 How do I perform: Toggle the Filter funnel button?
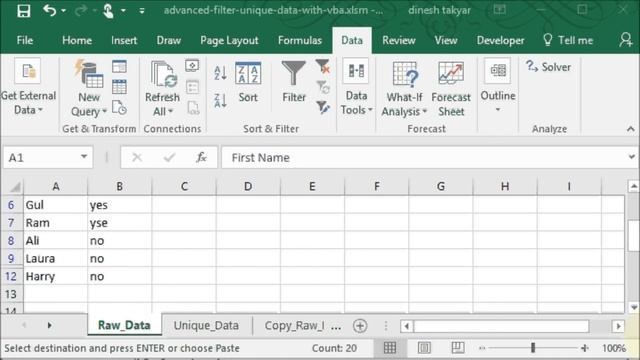coord(294,82)
